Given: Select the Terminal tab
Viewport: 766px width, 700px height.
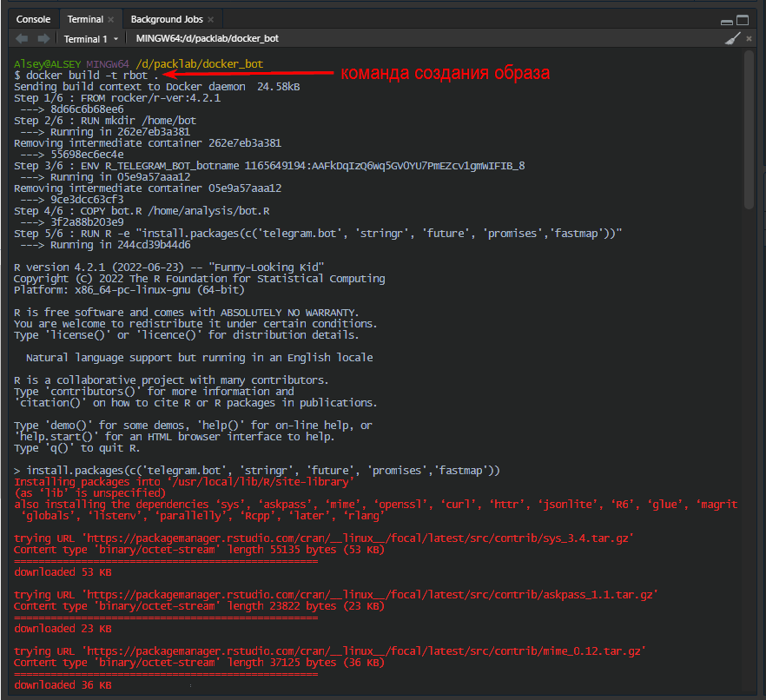Looking at the screenshot, I should [x=84, y=19].
